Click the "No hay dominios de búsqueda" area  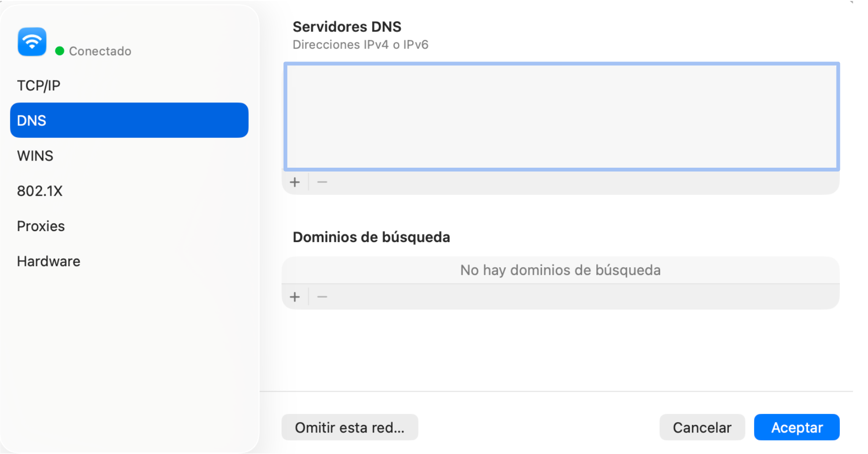(560, 270)
